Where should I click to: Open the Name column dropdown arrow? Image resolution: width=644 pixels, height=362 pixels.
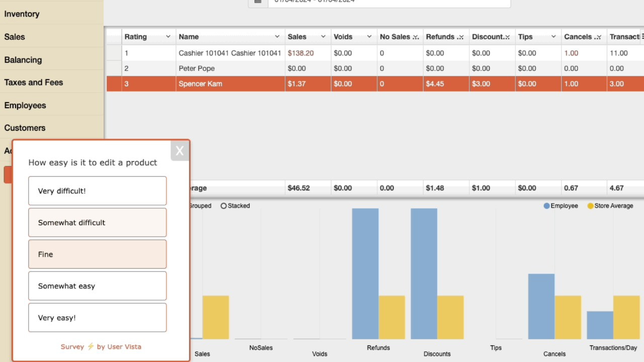277,37
